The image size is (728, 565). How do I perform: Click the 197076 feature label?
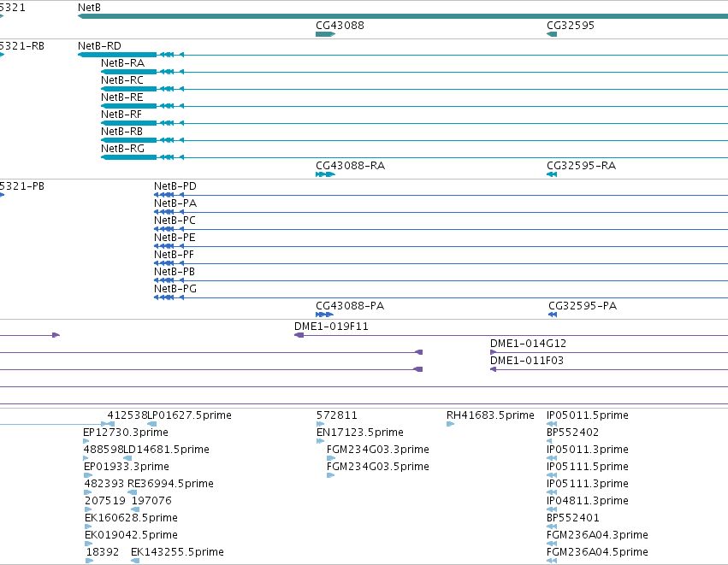click(151, 502)
